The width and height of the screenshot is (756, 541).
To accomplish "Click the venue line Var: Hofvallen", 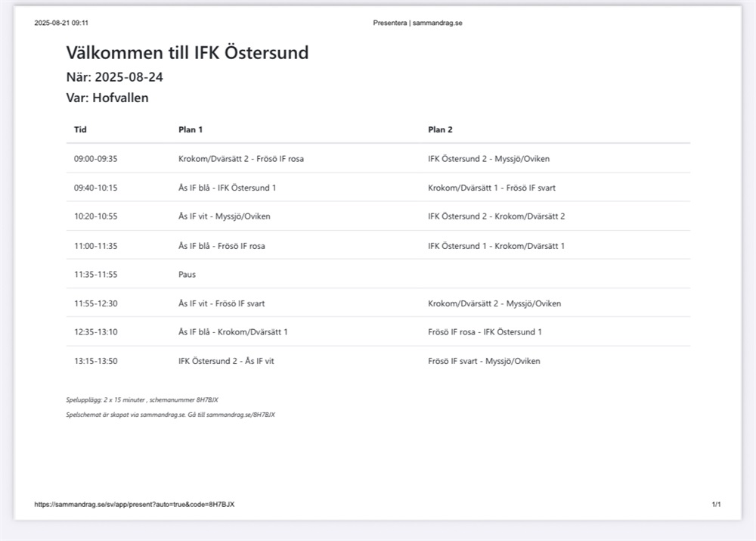I will pos(107,98).
